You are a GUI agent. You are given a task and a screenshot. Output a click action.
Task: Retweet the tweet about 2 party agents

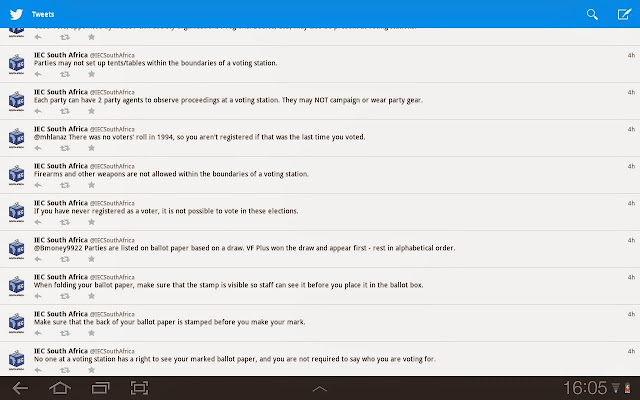pos(65,111)
